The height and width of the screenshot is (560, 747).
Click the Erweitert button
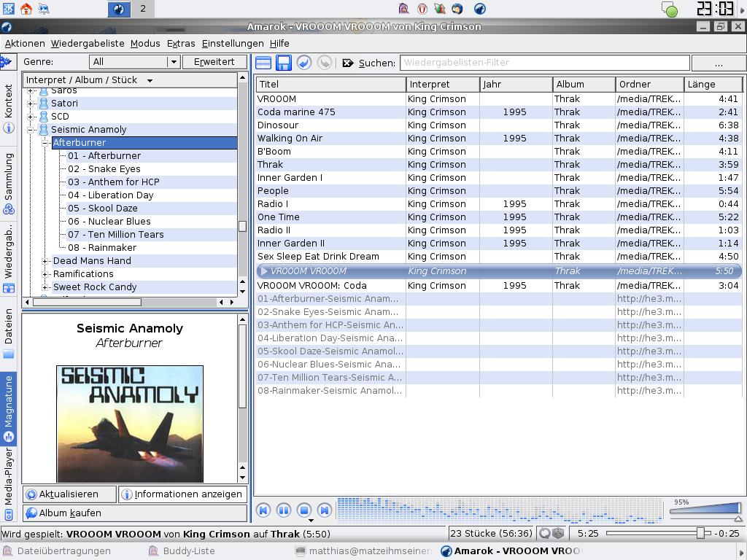[214, 62]
